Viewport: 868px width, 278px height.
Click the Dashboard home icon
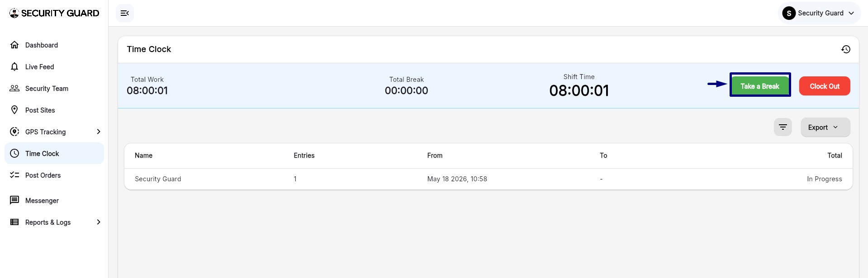coord(14,45)
